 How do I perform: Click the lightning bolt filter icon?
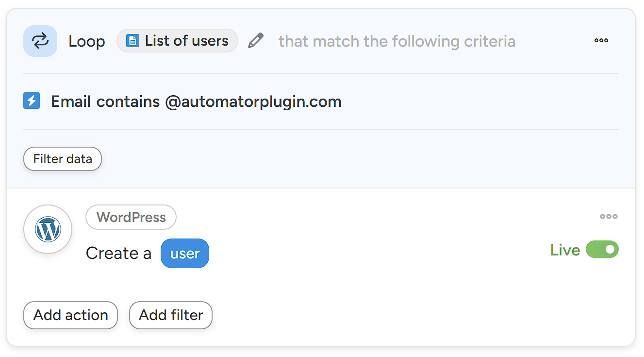[32, 101]
